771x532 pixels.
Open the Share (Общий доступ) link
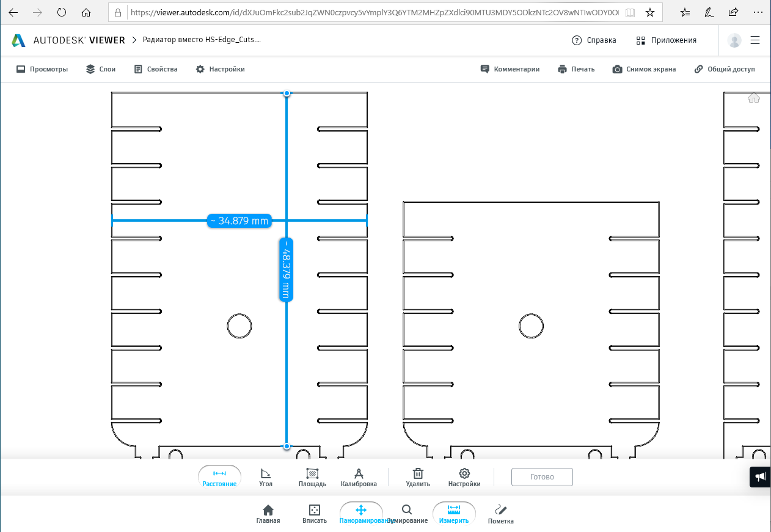[x=725, y=69]
